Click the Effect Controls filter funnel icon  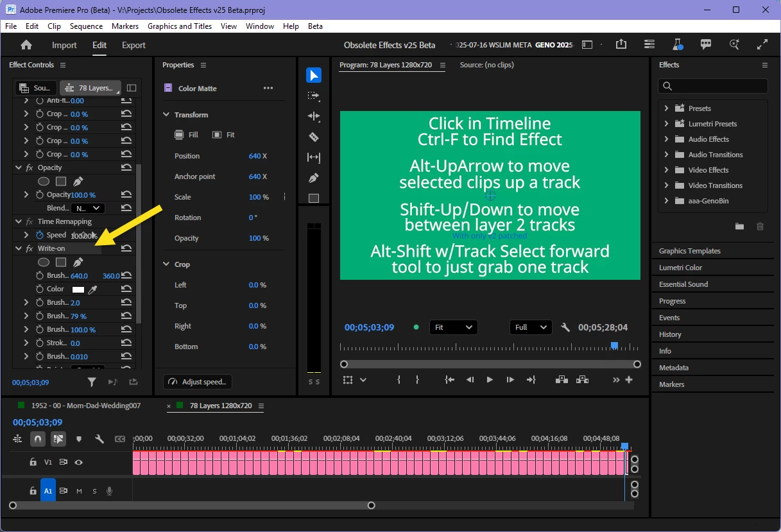tap(92, 382)
